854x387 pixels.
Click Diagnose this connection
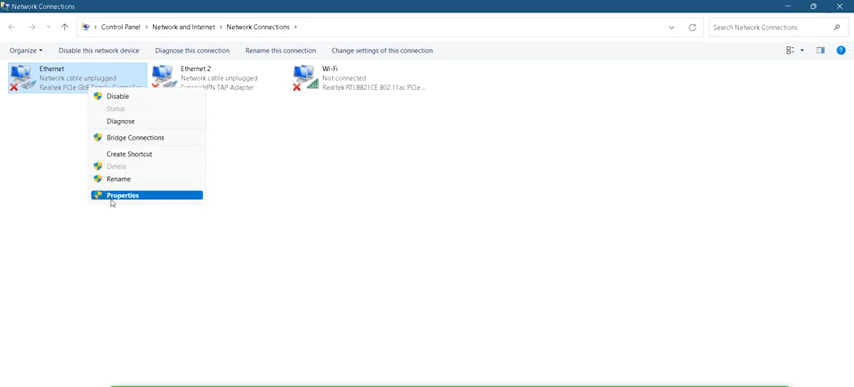click(192, 51)
